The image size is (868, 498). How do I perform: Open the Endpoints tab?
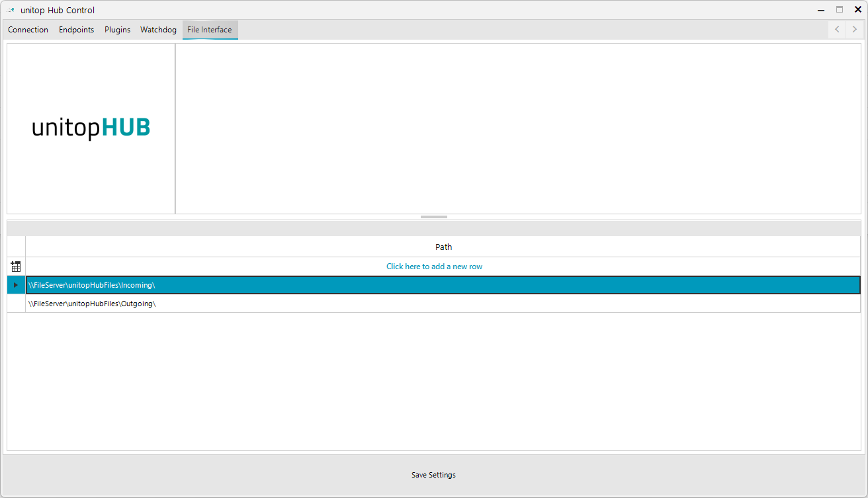[x=76, y=30]
